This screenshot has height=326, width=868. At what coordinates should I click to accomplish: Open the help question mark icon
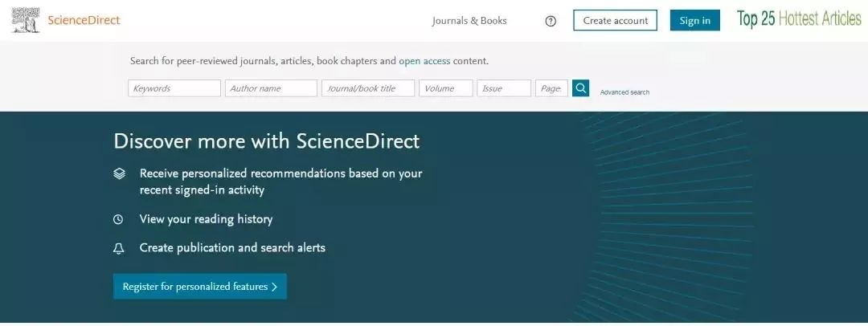[551, 21]
